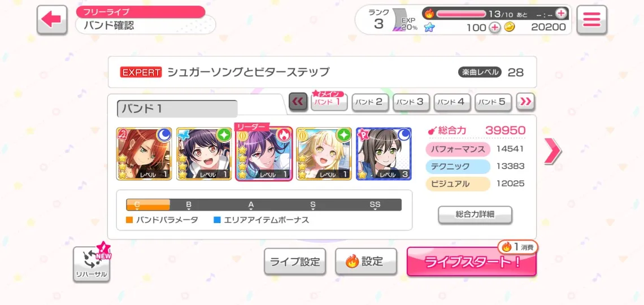The width and height of the screenshot is (644, 305).
Task: Switch to the バンド 3 tab
Action: (411, 102)
